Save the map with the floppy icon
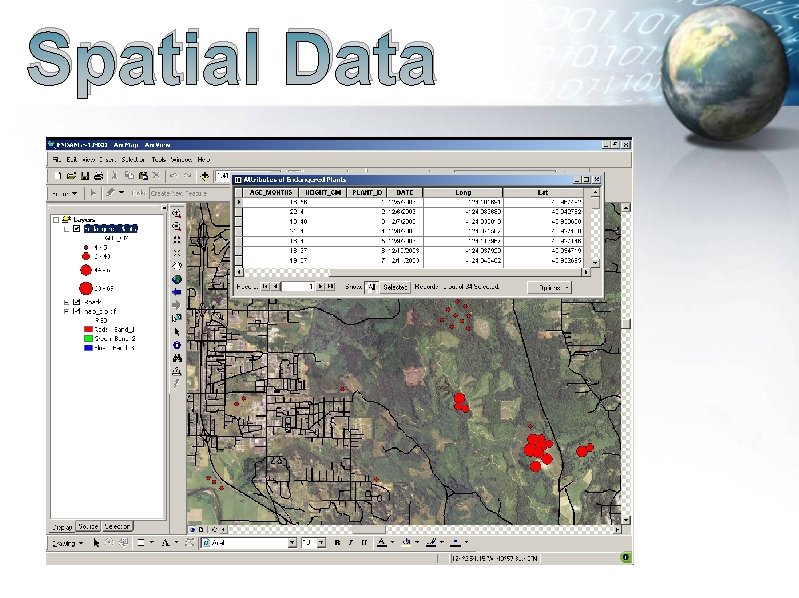Image resolution: width=799 pixels, height=598 pixels. pos(85,176)
